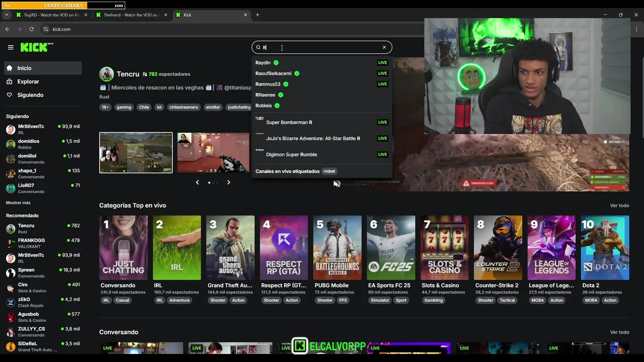
Task: Go to Inicio in sidebar
Action: (x=43, y=68)
